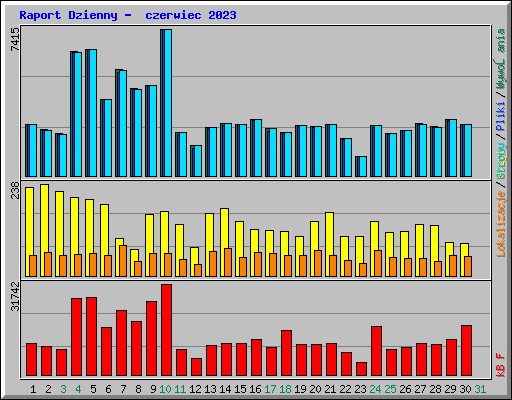Click the green day 17 axis label

coord(270,389)
